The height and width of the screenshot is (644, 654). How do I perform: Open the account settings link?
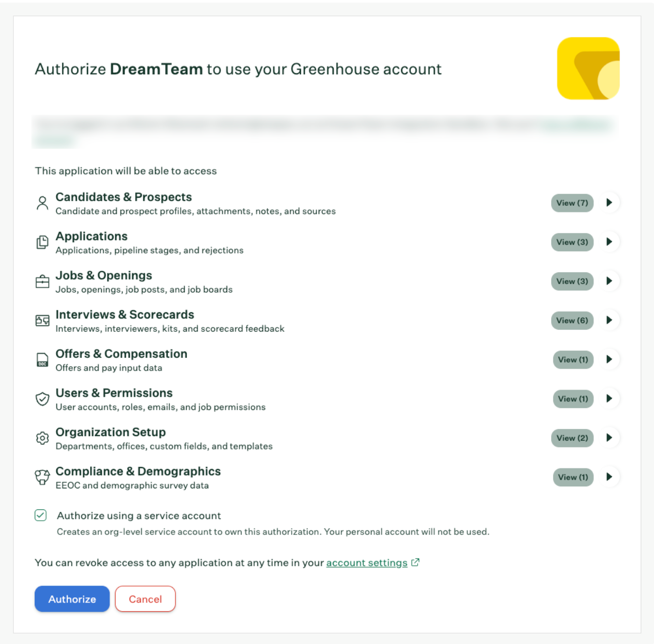click(367, 563)
